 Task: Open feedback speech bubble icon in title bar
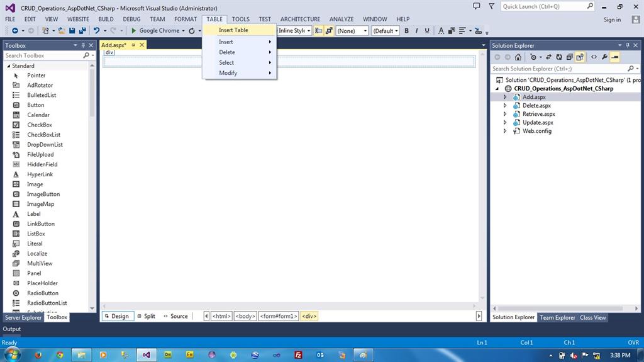(477, 6)
